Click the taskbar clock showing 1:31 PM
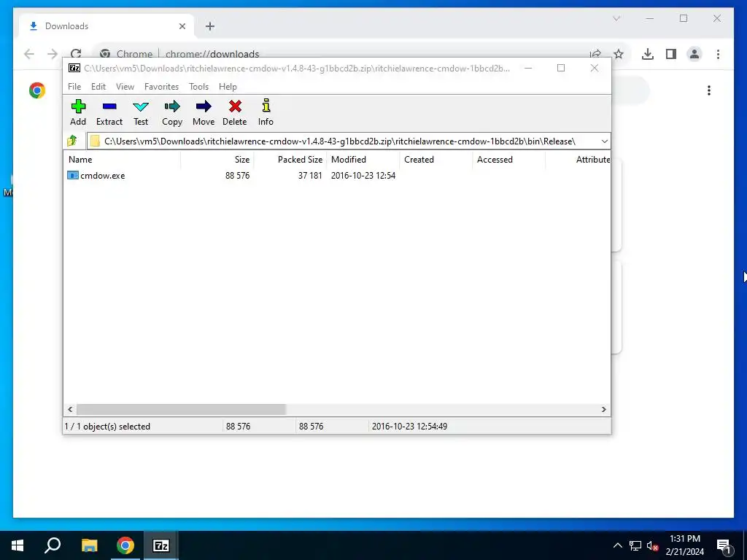This screenshot has width=747, height=560. [684, 545]
